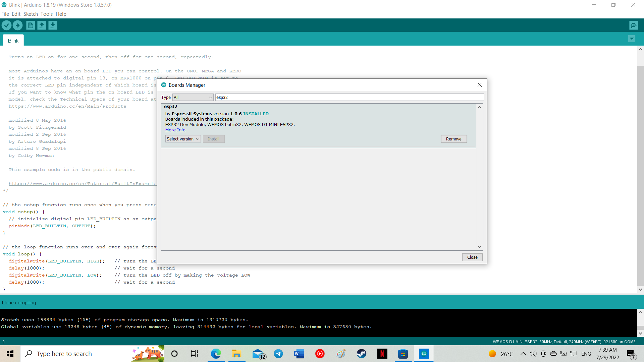644x362 pixels.
Task: Click the More Info link
Action: tap(175, 130)
